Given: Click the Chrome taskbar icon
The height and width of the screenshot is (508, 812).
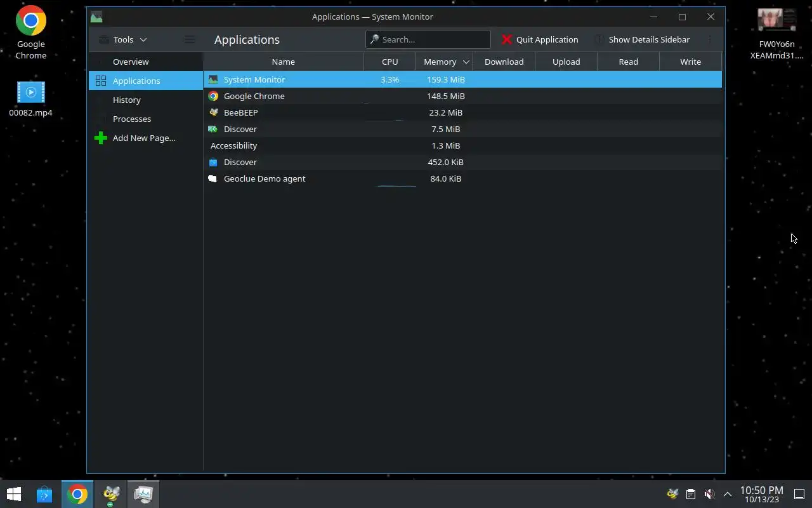Looking at the screenshot, I should pyautogui.click(x=77, y=494).
